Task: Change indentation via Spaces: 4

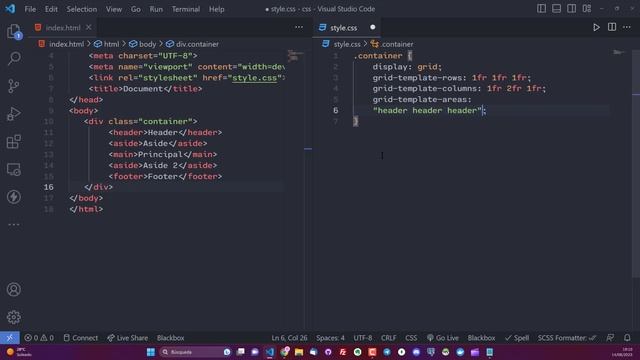Action: (x=330, y=338)
